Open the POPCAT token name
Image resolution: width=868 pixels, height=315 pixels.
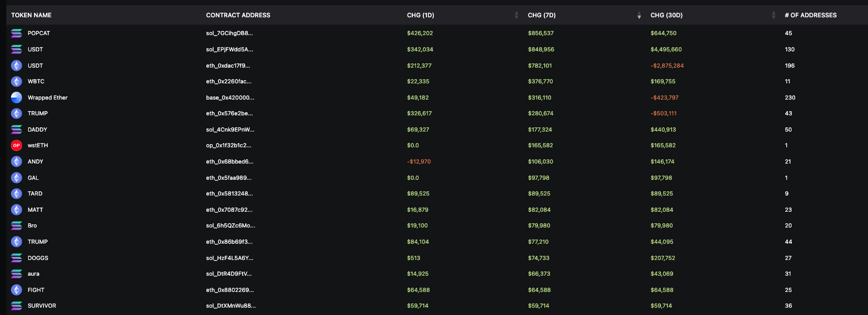click(x=39, y=33)
